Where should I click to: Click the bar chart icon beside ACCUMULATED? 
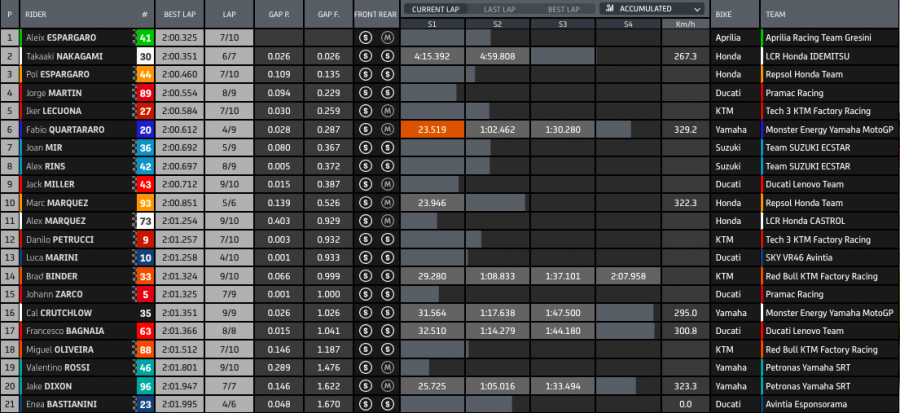610,9
